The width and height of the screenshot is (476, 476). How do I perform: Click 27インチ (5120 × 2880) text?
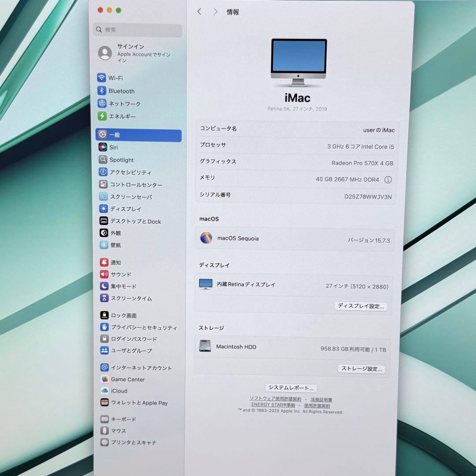(357, 286)
